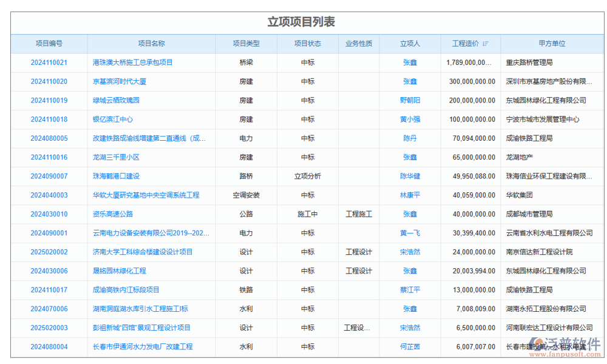The image size is (607, 364).
Task: Click the 项目状态 column header
Action: [308, 44]
